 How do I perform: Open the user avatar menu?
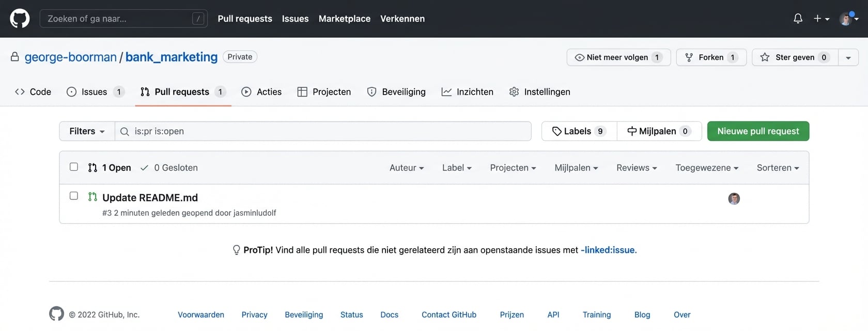click(848, 19)
